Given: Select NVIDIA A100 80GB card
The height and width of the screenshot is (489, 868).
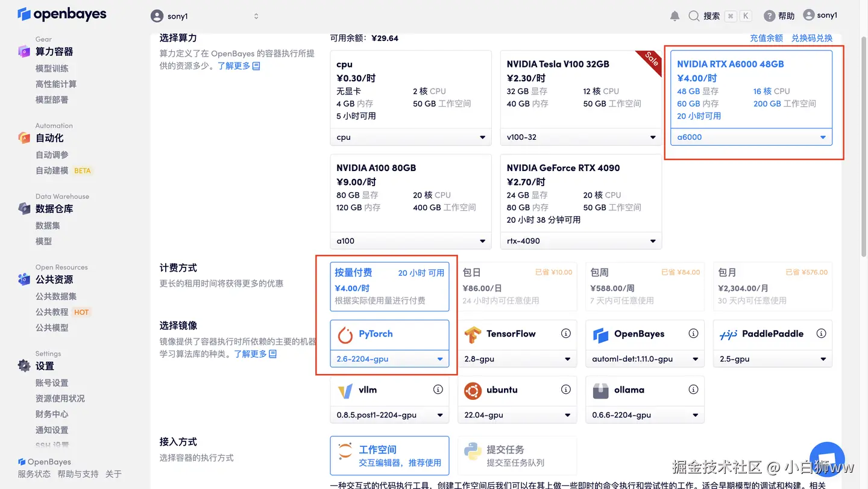Looking at the screenshot, I should [x=410, y=193].
